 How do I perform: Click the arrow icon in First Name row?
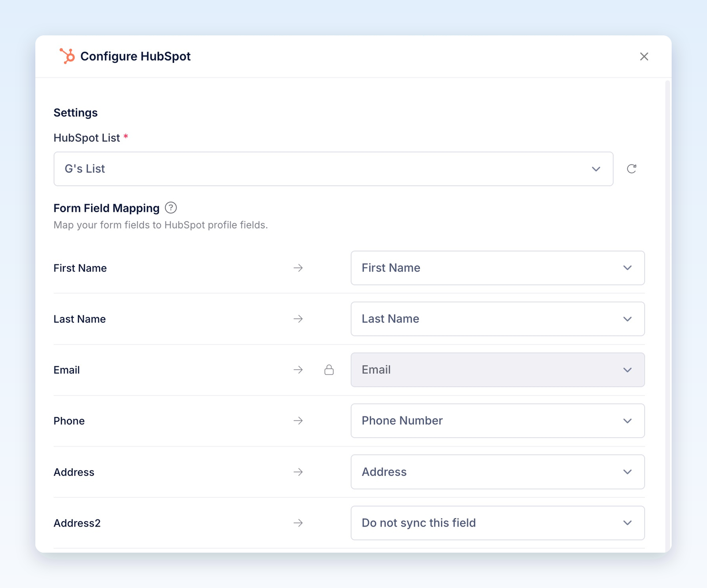point(298,268)
